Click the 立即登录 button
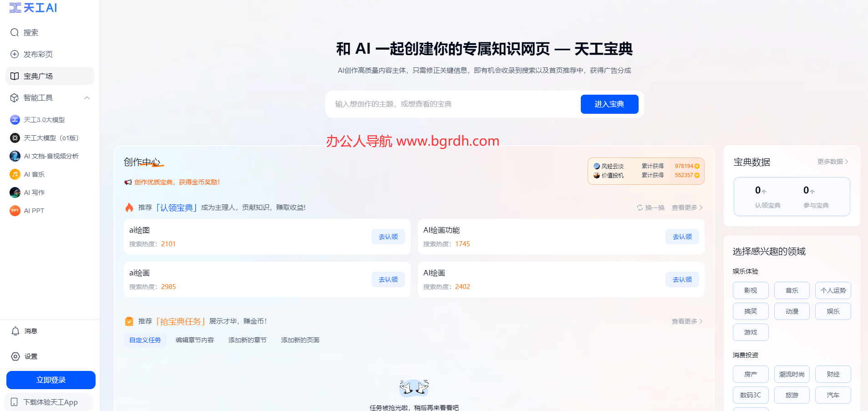 (x=51, y=380)
